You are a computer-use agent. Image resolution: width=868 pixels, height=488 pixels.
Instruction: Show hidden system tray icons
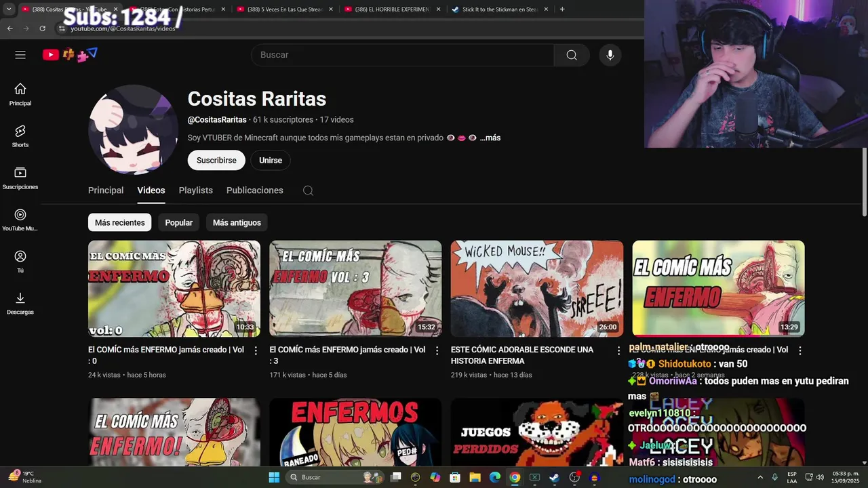[760, 477]
